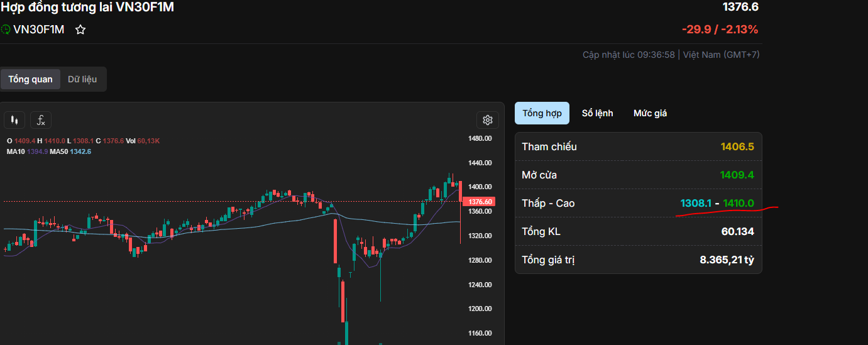Viewport: 868px width, 345px height.
Task: Click the green clock icon beside VN30F1M
Action: point(6,30)
